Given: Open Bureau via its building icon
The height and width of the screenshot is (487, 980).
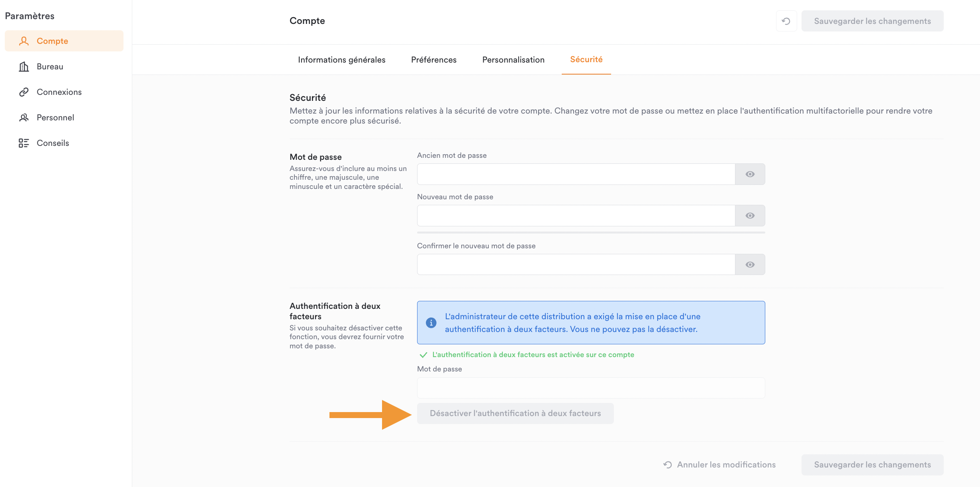Looking at the screenshot, I should pos(24,67).
